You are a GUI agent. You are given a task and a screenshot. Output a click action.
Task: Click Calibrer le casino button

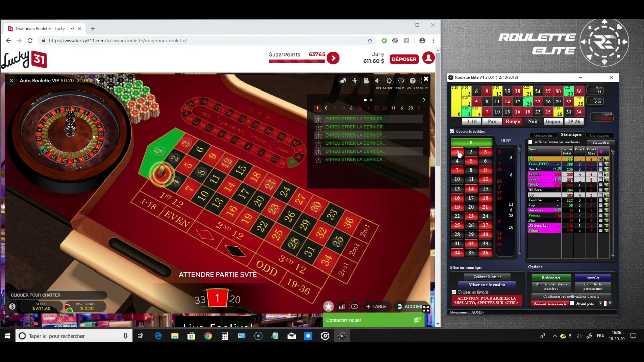[x=487, y=277]
